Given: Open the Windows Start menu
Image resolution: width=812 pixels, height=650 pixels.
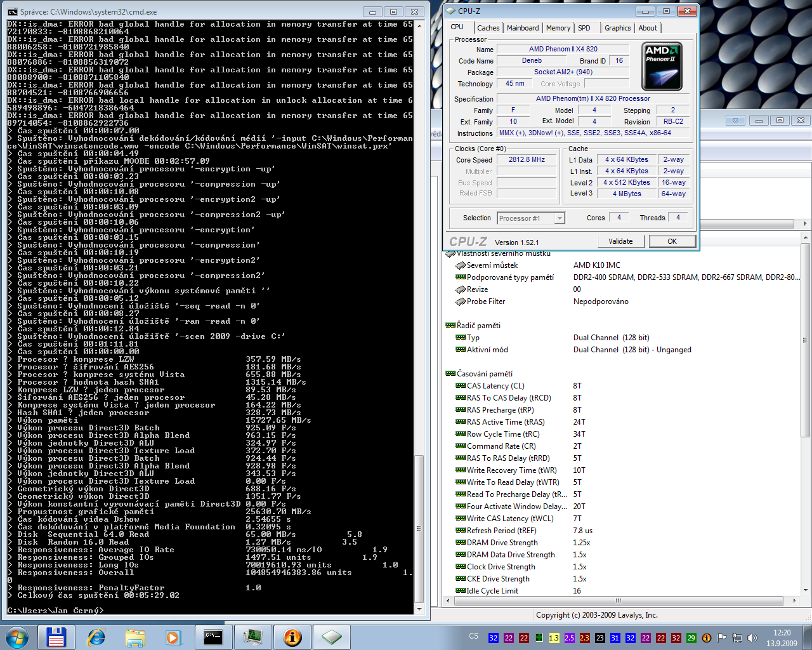Looking at the screenshot, I should 17,637.
